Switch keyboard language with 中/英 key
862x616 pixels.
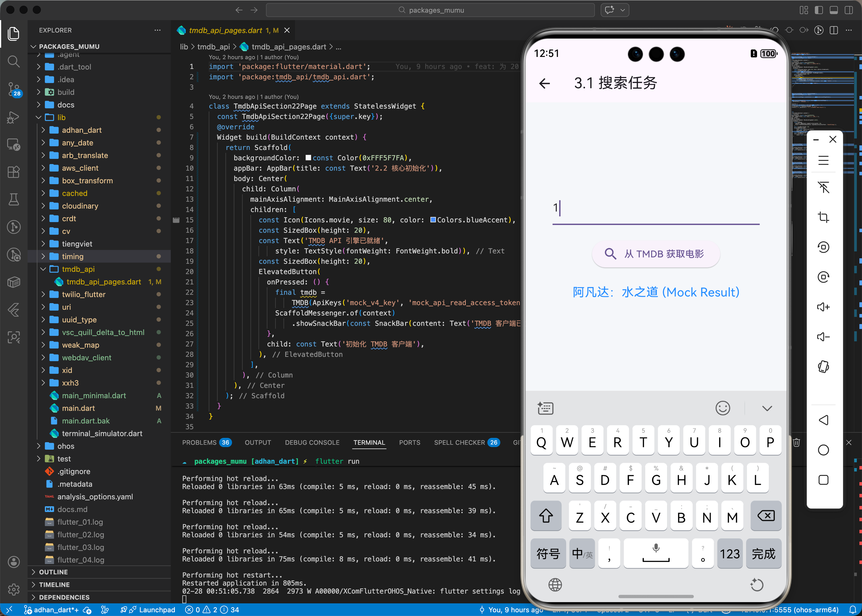click(582, 554)
